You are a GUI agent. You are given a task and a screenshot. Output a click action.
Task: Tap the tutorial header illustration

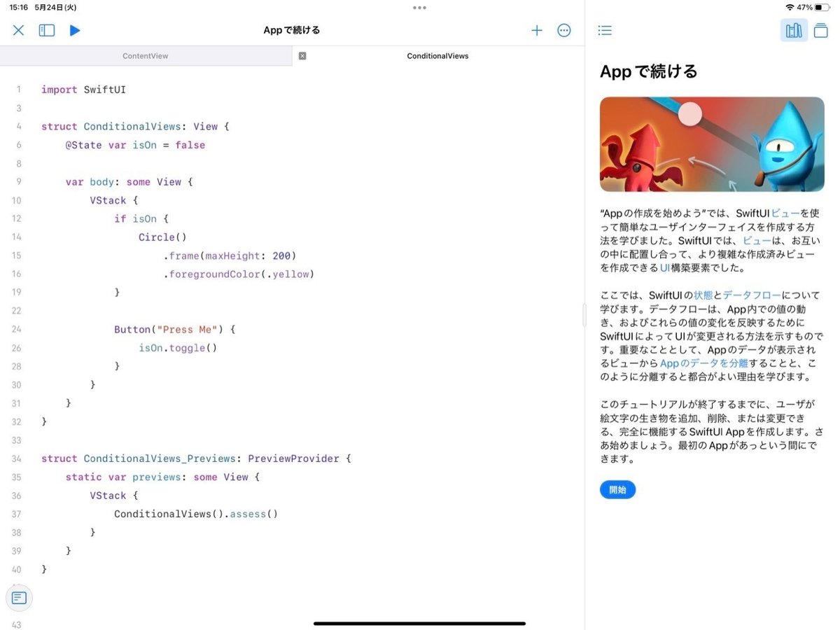[x=712, y=144]
